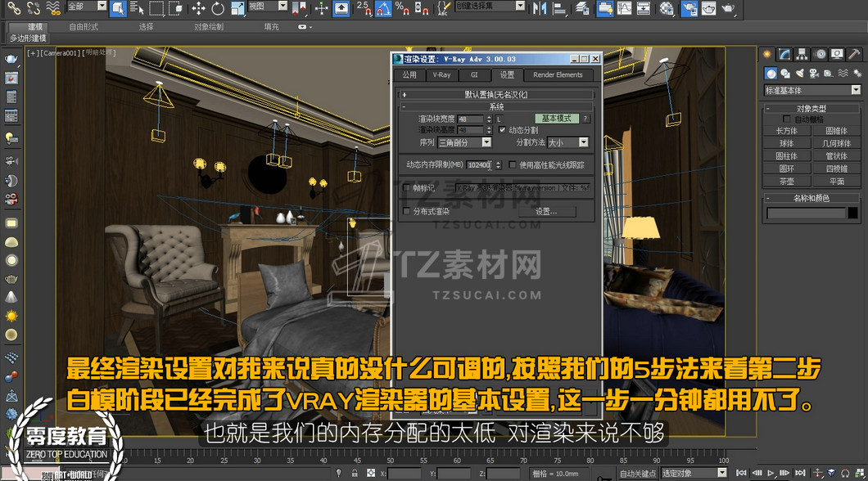Choose the Rectangular Selection Region tool
The image size is (868, 481).
click(156, 7)
